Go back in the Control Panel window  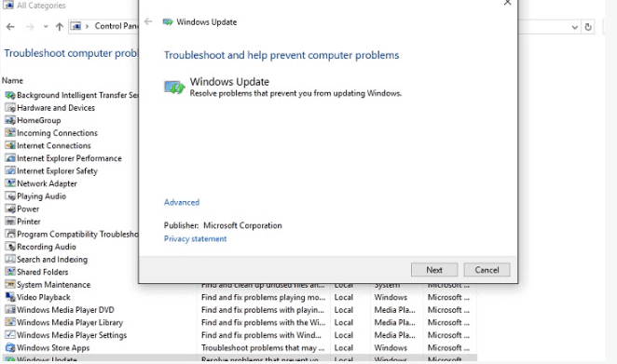[10, 27]
